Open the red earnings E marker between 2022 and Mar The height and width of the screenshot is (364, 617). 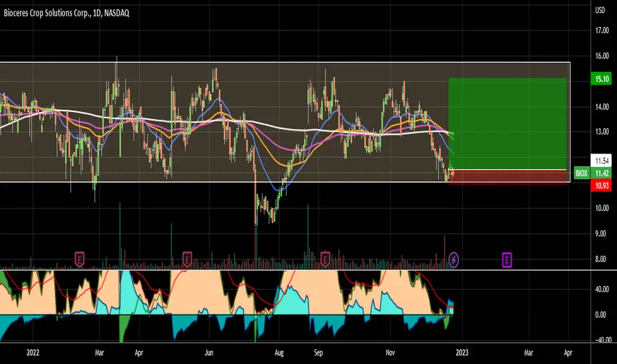pyautogui.click(x=79, y=259)
